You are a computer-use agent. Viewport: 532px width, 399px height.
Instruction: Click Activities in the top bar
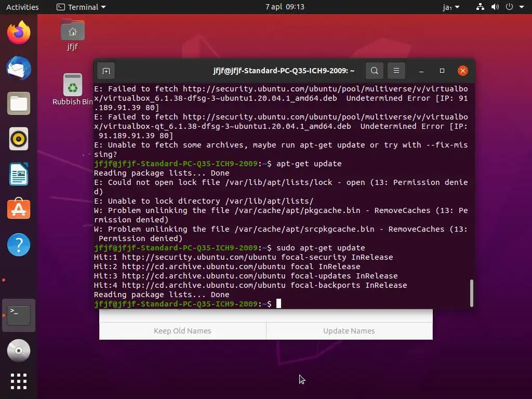22,7
